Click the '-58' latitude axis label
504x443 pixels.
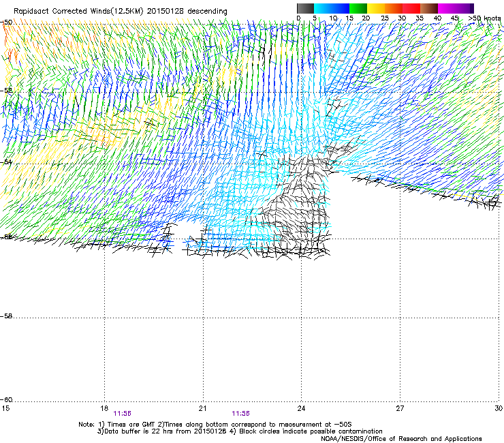[7, 316]
